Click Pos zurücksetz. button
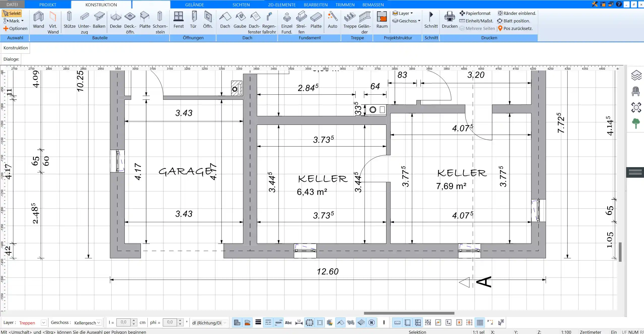This screenshot has width=644, height=334. 515,28
